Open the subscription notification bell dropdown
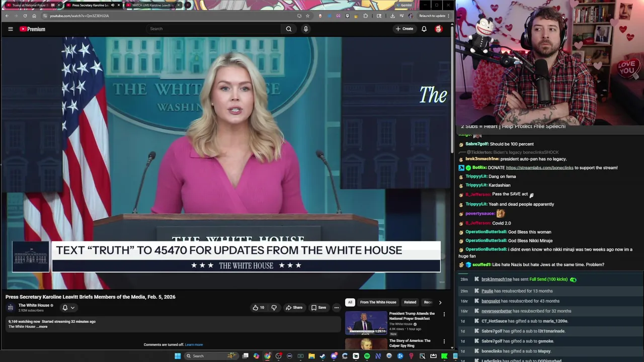The height and width of the screenshot is (362, 644). (x=68, y=308)
